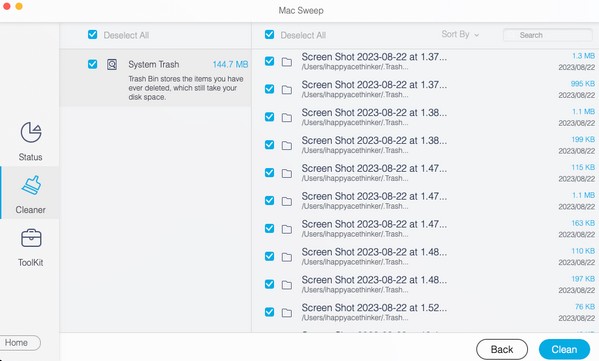The image size is (599, 361).
Task: Click the 197 KB size label
Action: pyautogui.click(x=583, y=279)
